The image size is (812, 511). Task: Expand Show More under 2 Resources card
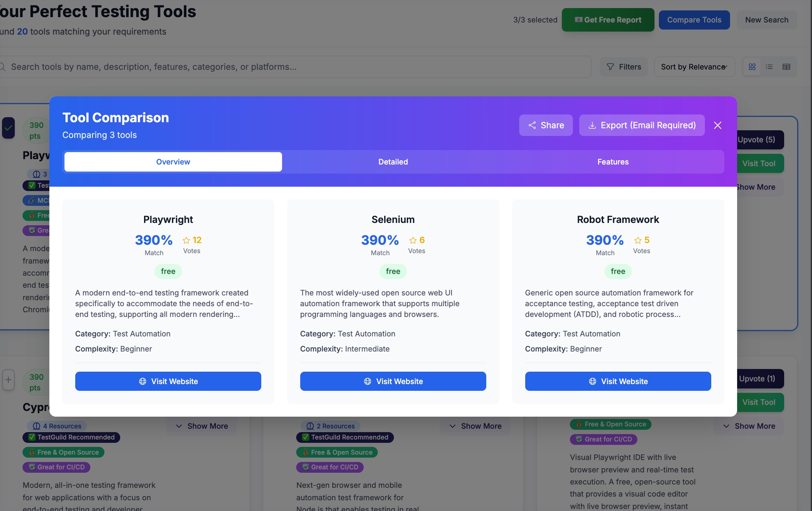(475, 426)
